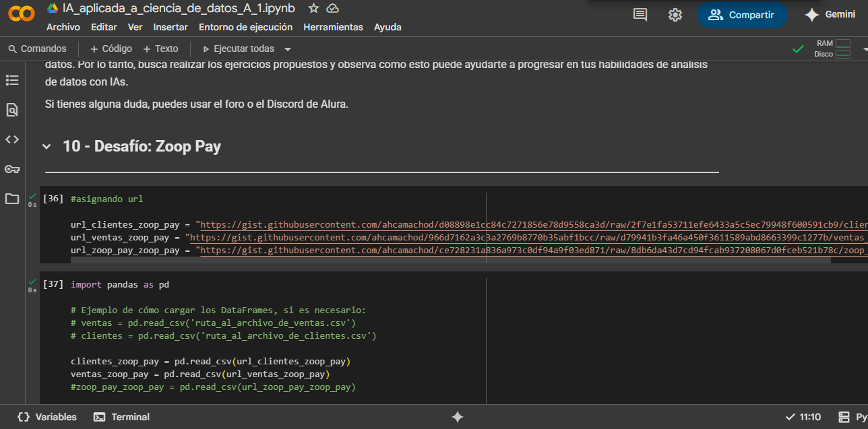This screenshot has width=868, height=429.
Task: Open the Archivo menu
Action: pyautogui.click(x=63, y=27)
